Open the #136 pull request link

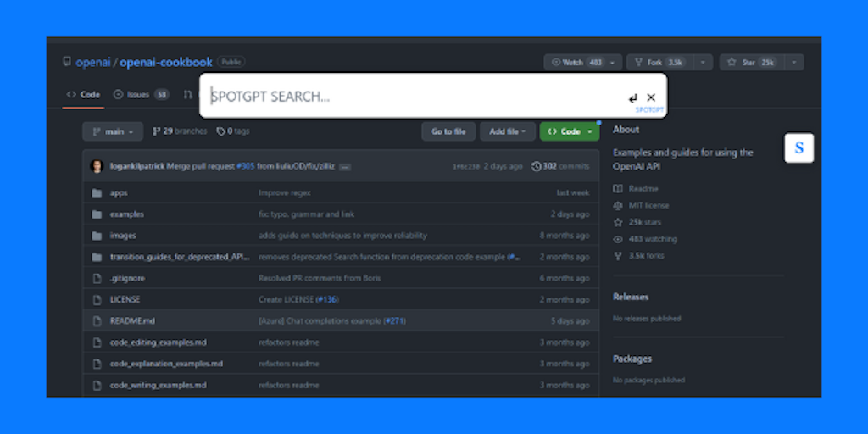326,299
